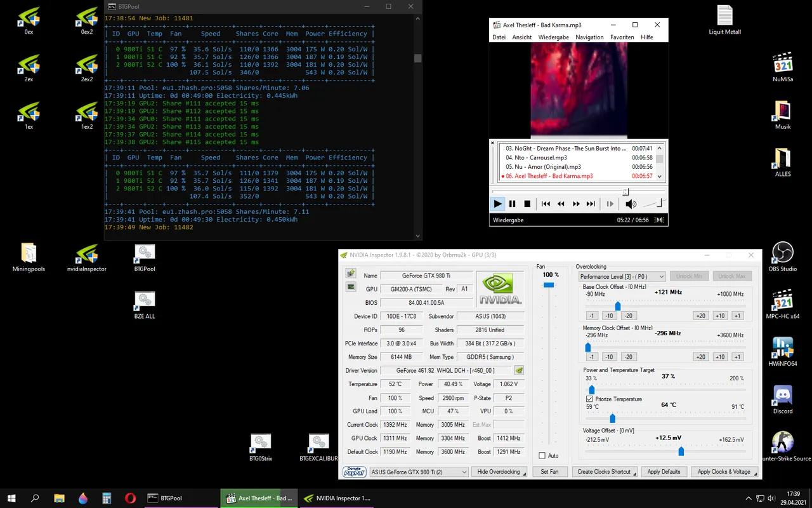This screenshot has height=508, width=812.
Task: Select the 2ex2 desktop shortcut
Action: point(87,69)
